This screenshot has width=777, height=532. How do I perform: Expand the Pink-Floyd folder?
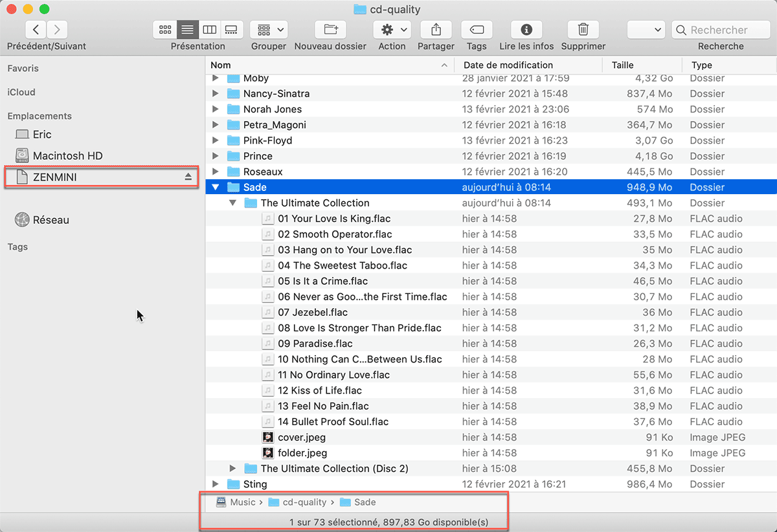(216, 140)
